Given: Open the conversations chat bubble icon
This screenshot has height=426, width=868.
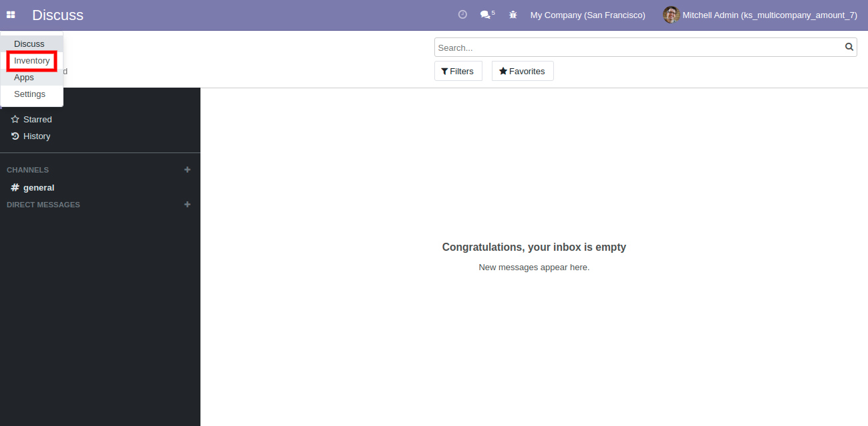Looking at the screenshot, I should (486, 15).
